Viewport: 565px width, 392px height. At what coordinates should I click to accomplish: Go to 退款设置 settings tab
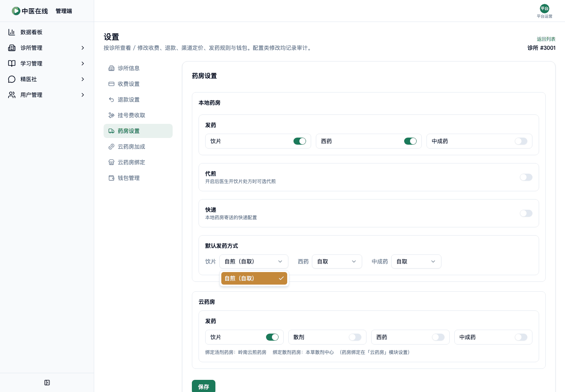coord(138,100)
